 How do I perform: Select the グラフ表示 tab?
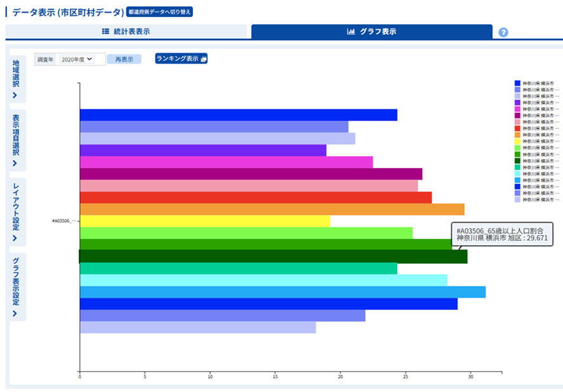click(x=371, y=31)
